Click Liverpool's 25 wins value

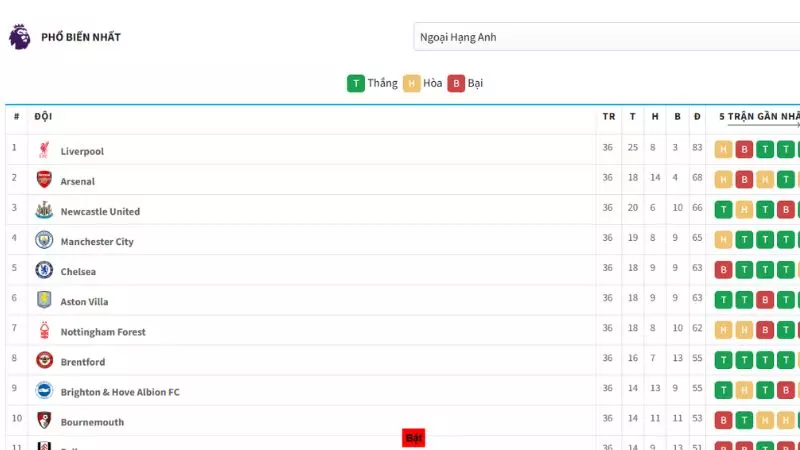(x=633, y=147)
